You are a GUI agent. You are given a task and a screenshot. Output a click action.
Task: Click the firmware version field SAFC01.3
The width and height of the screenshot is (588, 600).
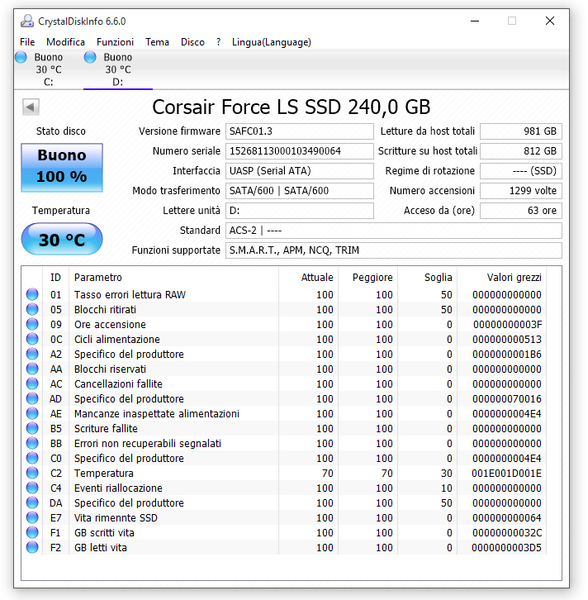299,131
